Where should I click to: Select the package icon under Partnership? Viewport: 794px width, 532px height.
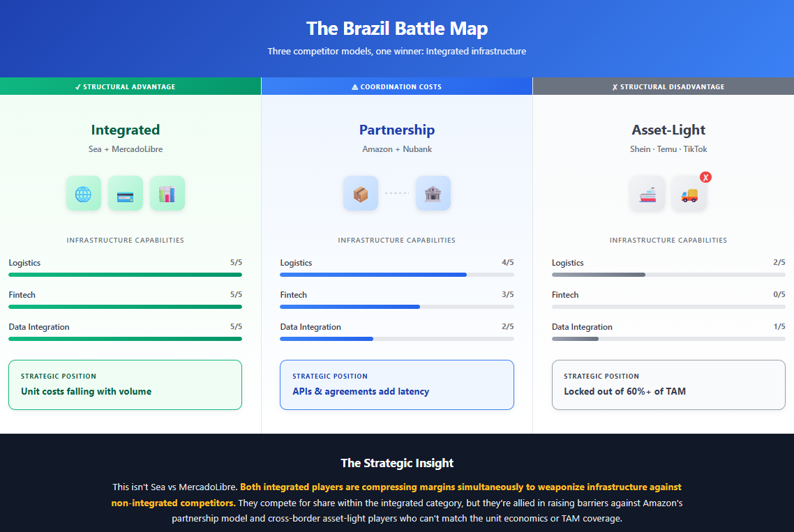click(x=361, y=193)
